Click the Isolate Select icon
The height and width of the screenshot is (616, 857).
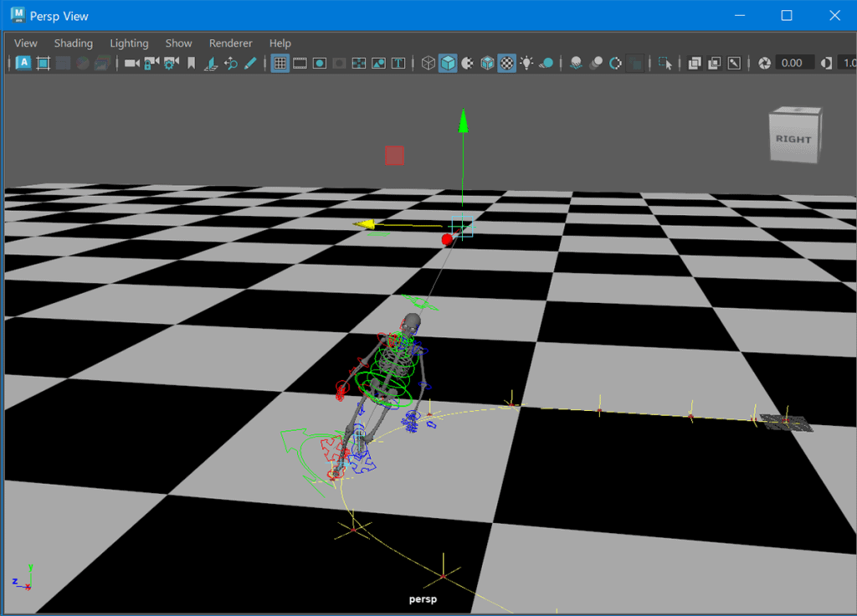pyautogui.click(x=665, y=63)
